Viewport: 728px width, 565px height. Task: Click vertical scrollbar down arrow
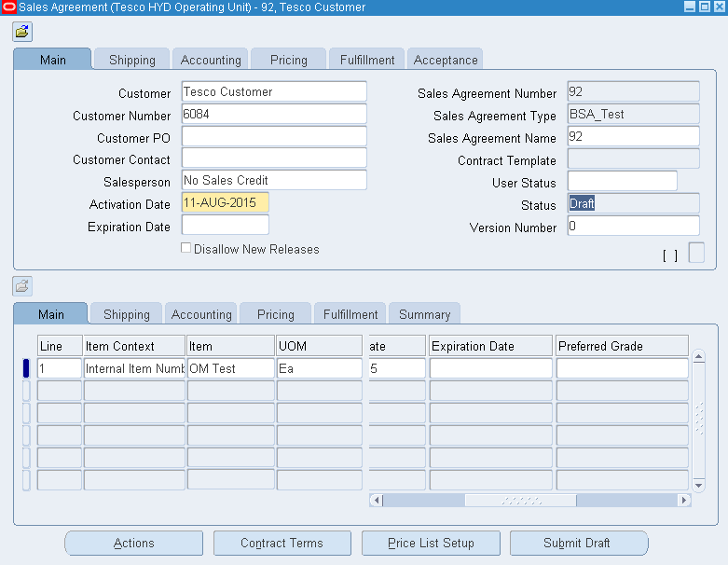tap(699, 486)
